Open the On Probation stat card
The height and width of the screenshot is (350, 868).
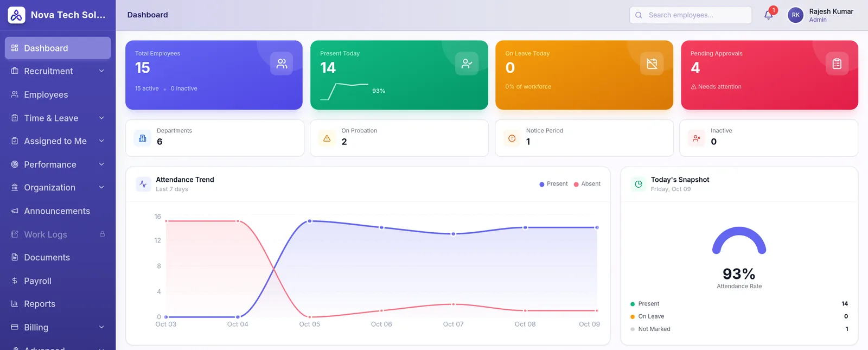399,138
